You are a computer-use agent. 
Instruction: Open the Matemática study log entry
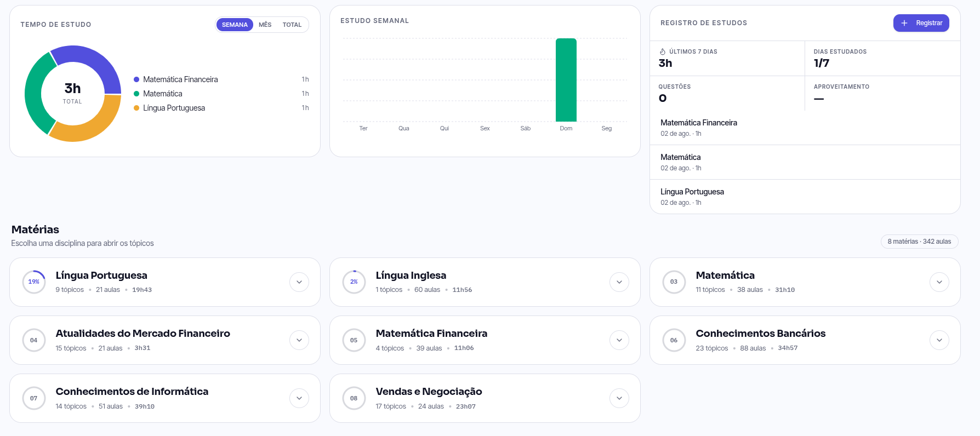805,162
